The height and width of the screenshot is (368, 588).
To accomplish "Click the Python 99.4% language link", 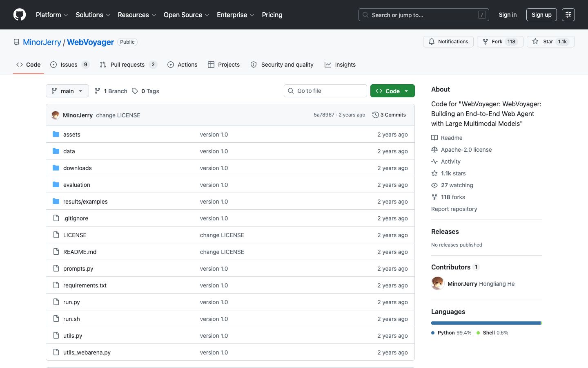I will [451, 333].
